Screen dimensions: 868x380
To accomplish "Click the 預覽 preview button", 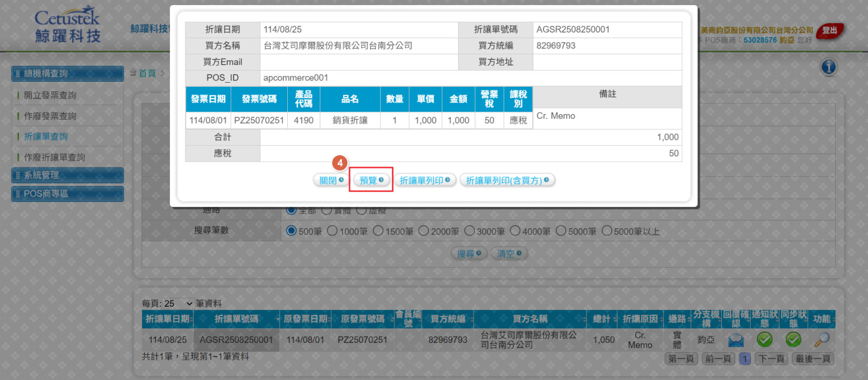I will (371, 180).
